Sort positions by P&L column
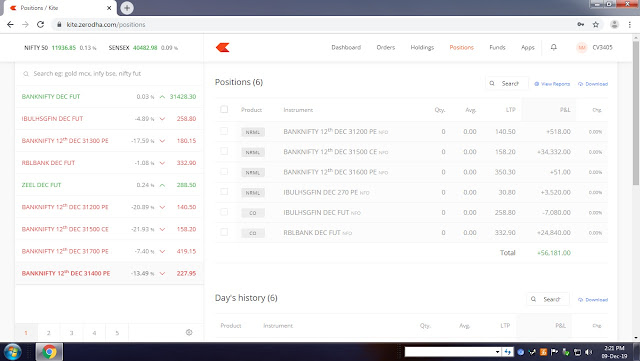The image size is (640, 361). (565, 110)
